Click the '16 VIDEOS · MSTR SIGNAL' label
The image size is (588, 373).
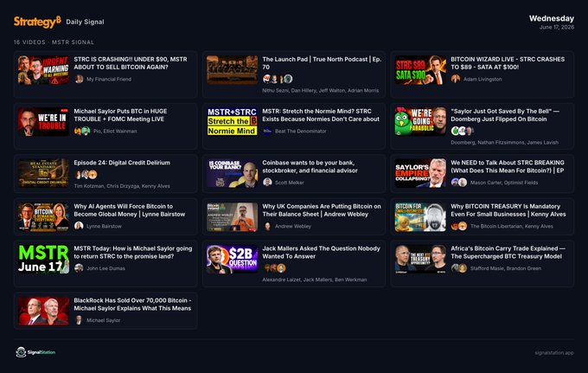[54, 42]
